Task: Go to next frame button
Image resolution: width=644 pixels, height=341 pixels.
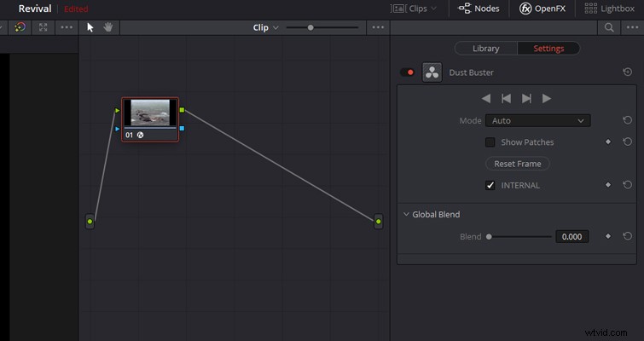Action: pyautogui.click(x=526, y=99)
